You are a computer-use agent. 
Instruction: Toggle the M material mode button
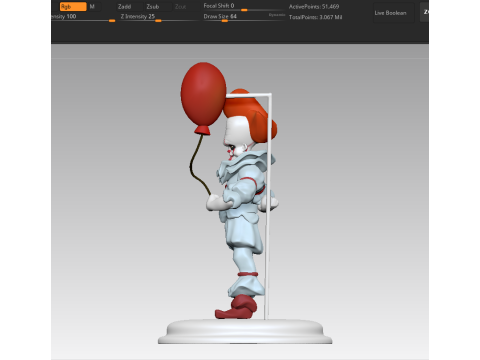[x=92, y=7]
